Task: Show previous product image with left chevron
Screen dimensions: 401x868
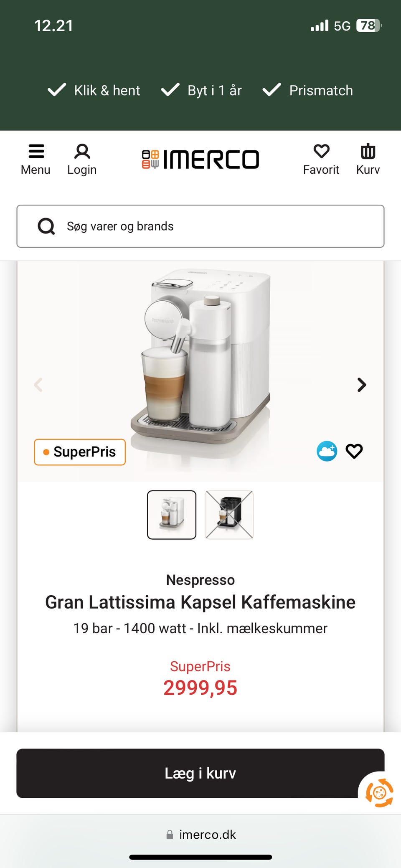Action: coord(38,385)
